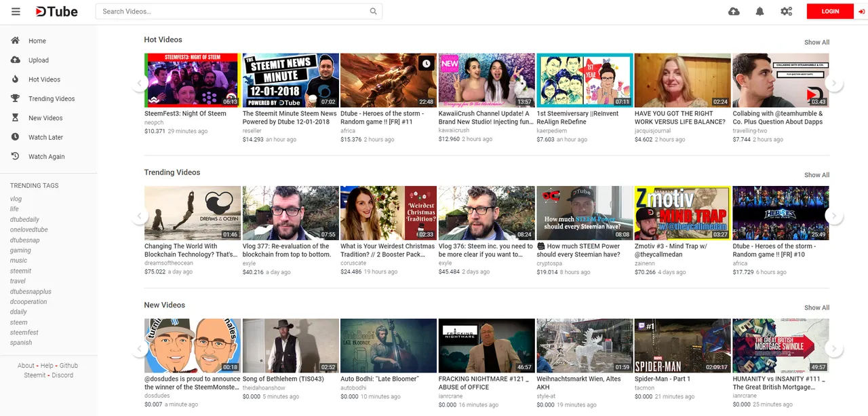868x416 pixels.
Task: Select the gaming trending tag
Action: coord(20,250)
